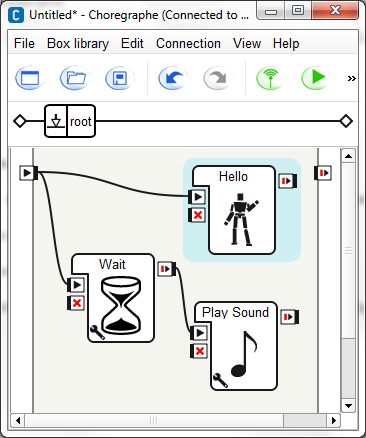Open Play Sound box wrench parameters
The image size is (366, 438).
click(220, 380)
